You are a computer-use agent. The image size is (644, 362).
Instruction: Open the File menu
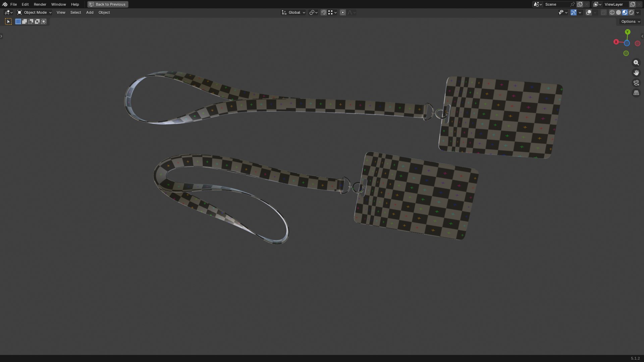[13, 4]
